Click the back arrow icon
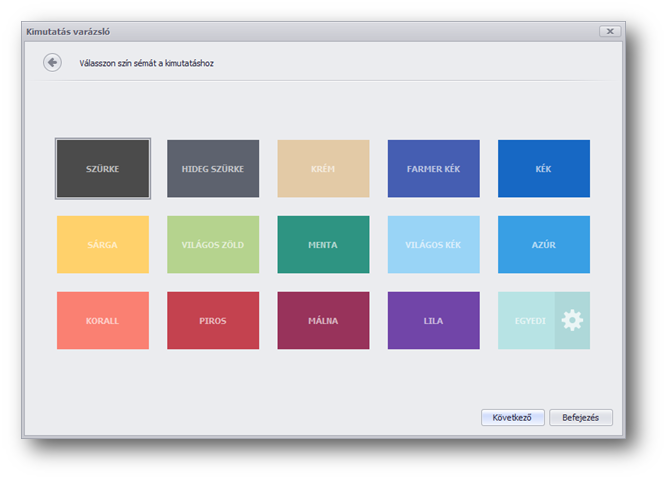The height and width of the screenshot is (481, 668). coord(52,63)
